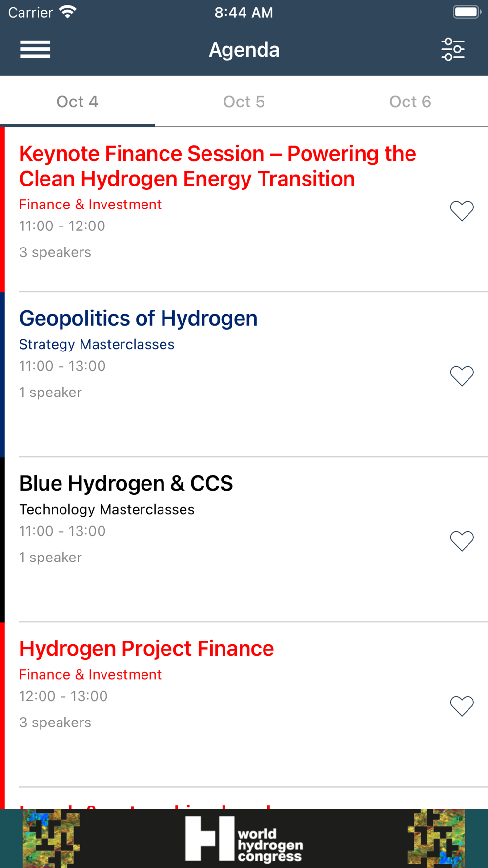Switch to the Oct 5 tab
The width and height of the screenshot is (488, 868).
coord(244,102)
